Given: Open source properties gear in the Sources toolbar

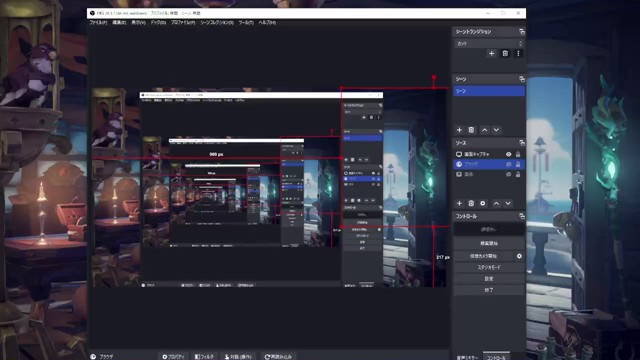Looking at the screenshot, I should 483,203.
